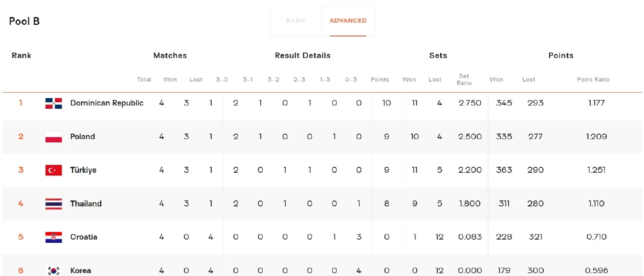
Task: Click the Rank column header
Action: point(21,55)
